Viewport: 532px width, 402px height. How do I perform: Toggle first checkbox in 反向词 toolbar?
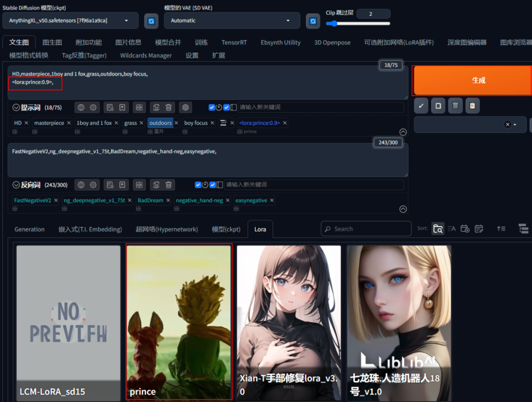[x=198, y=185]
